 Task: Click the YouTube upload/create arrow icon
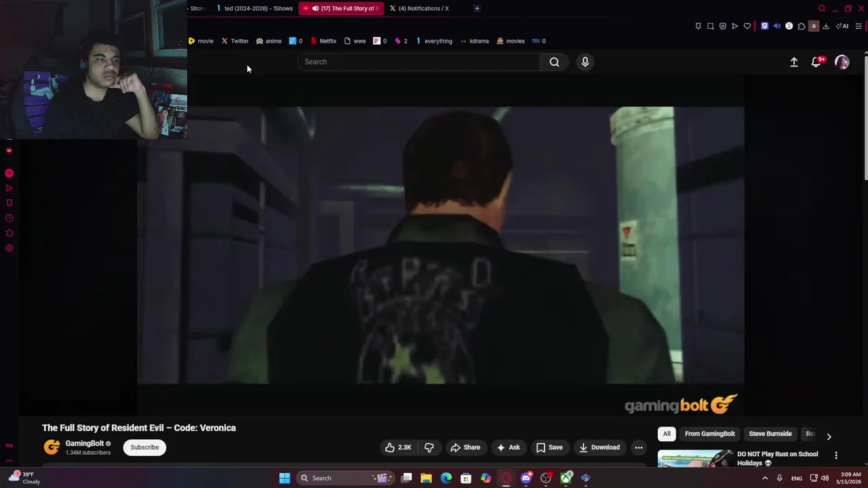(794, 62)
